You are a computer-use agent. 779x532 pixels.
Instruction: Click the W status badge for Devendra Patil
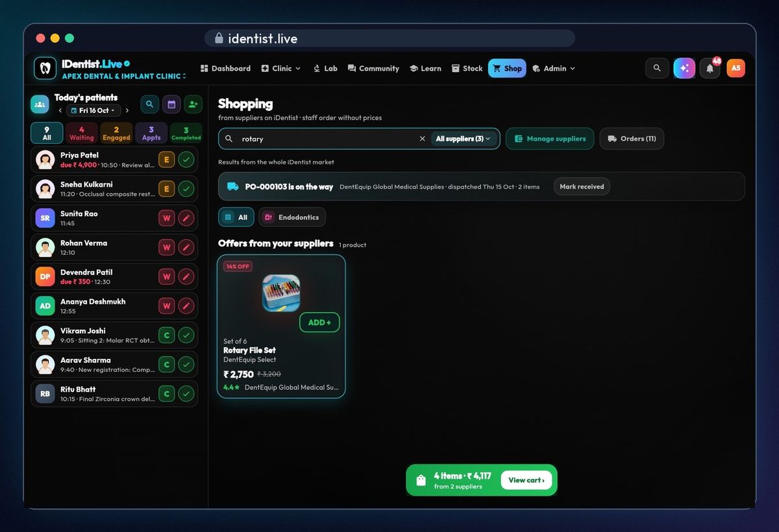click(x=167, y=276)
